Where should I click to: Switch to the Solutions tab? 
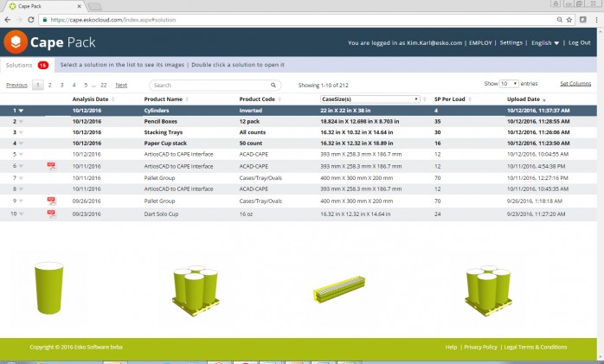(x=19, y=65)
